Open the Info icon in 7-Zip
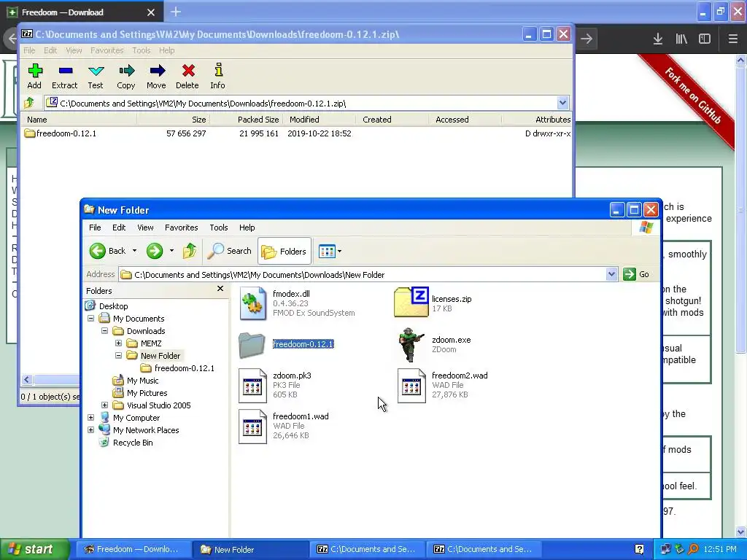Viewport: 747px width, 560px height. [x=218, y=70]
